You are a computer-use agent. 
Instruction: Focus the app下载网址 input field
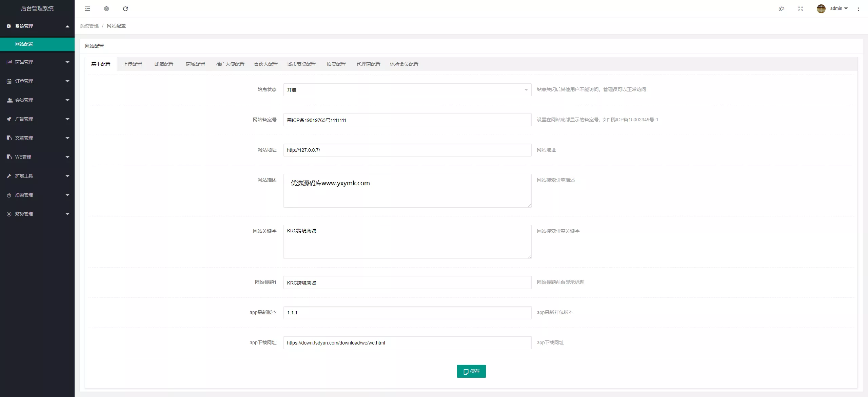pyautogui.click(x=407, y=343)
